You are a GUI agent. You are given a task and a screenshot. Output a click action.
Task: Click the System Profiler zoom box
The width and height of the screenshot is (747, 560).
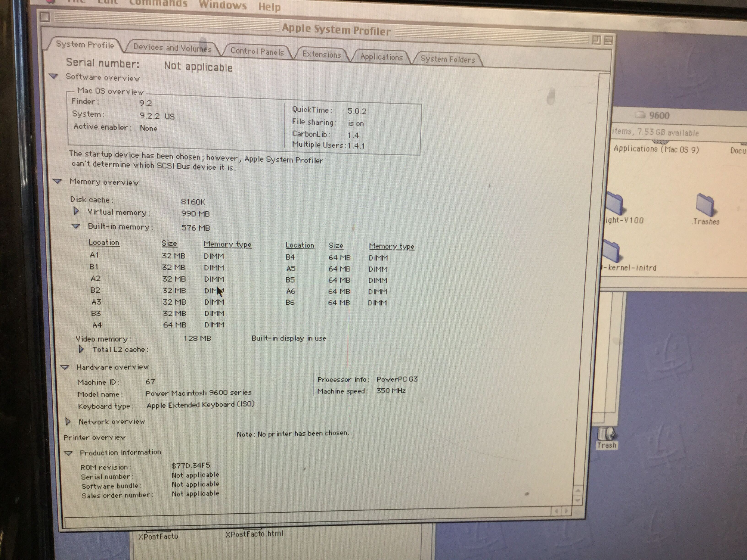tap(596, 40)
